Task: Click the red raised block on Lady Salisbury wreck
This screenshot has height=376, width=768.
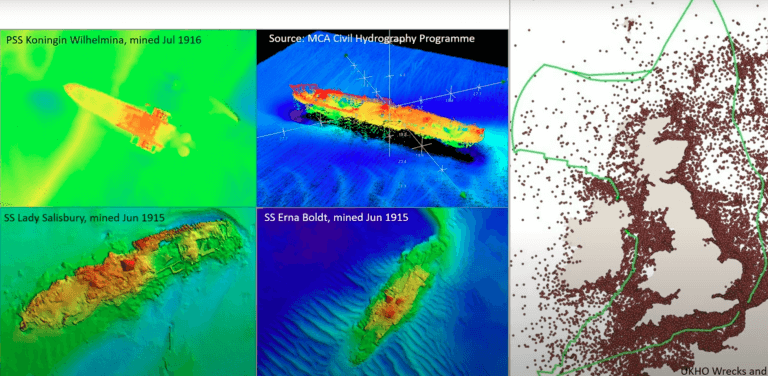Action: 128,264
